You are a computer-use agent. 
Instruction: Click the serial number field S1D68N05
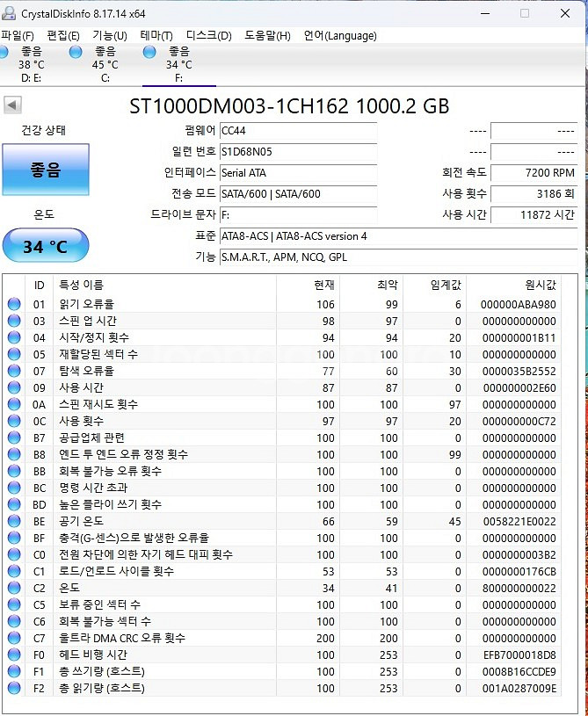click(298, 152)
